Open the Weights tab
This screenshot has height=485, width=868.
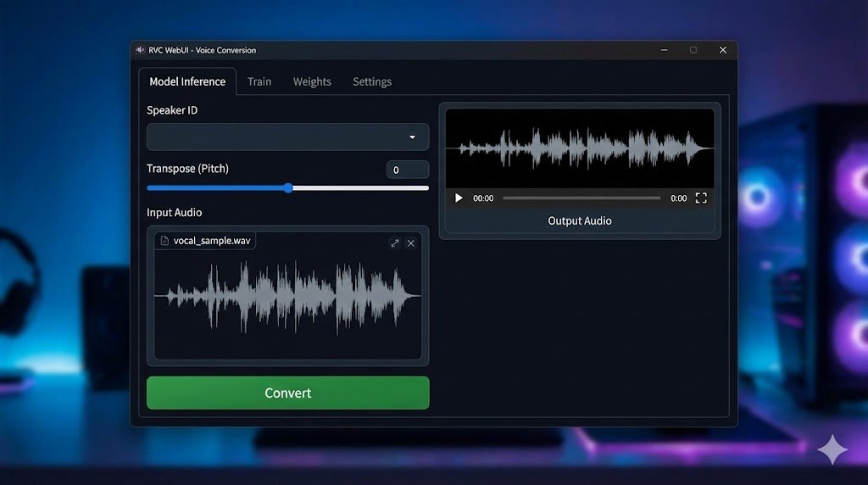312,82
